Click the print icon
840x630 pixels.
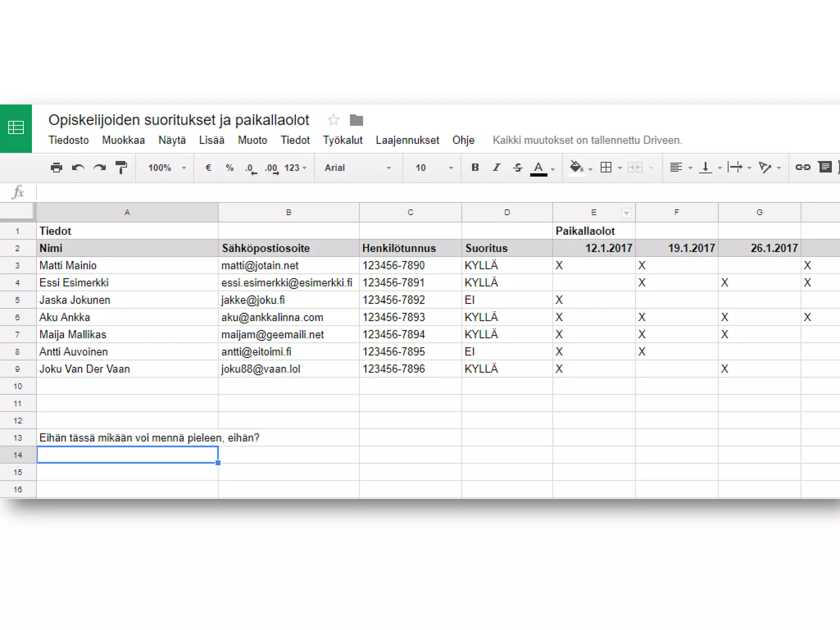[x=56, y=167]
